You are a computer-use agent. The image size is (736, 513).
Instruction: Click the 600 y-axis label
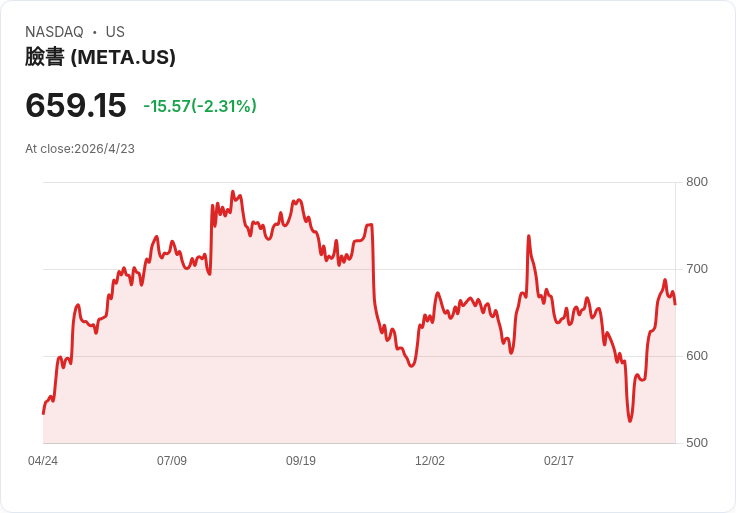point(697,356)
